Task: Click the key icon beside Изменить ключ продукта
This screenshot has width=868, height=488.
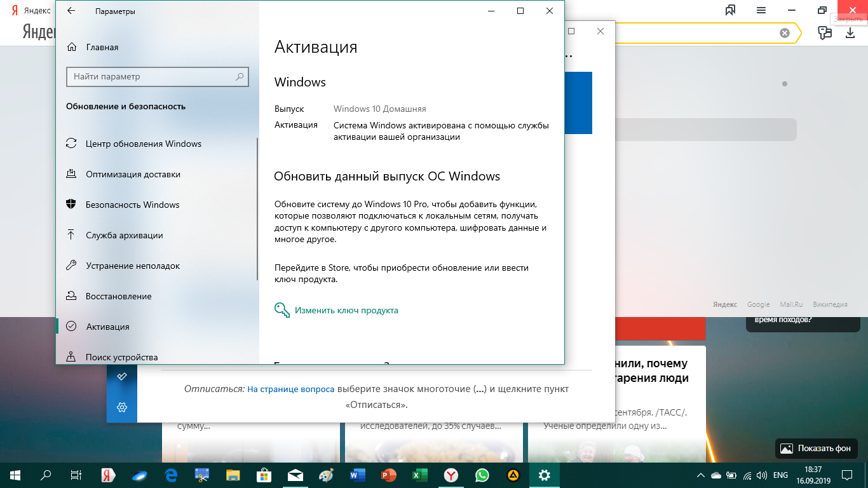Action: tap(281, 310)
